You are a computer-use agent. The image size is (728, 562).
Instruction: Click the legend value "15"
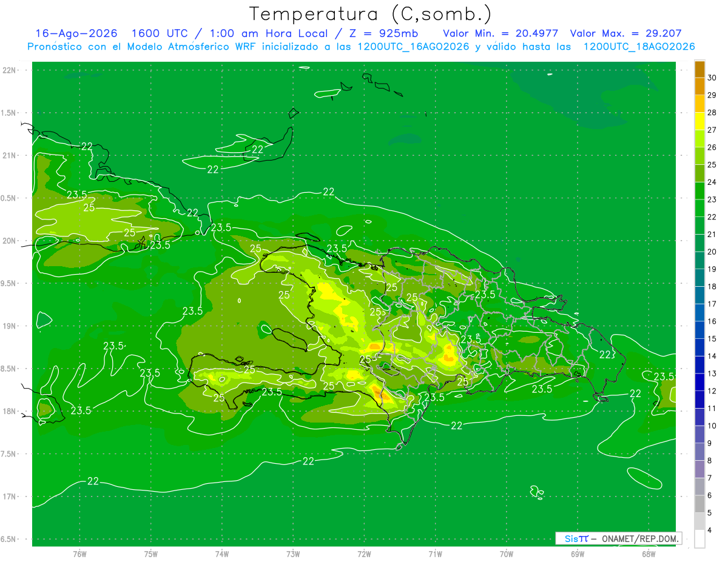coord(712,339)
